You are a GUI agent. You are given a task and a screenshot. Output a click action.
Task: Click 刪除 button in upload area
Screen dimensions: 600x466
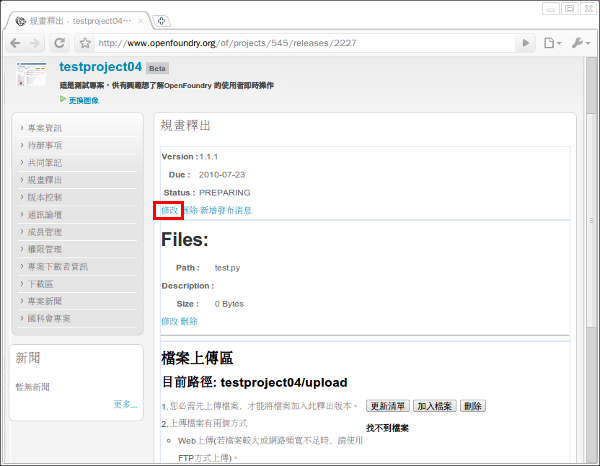[473, 406]
